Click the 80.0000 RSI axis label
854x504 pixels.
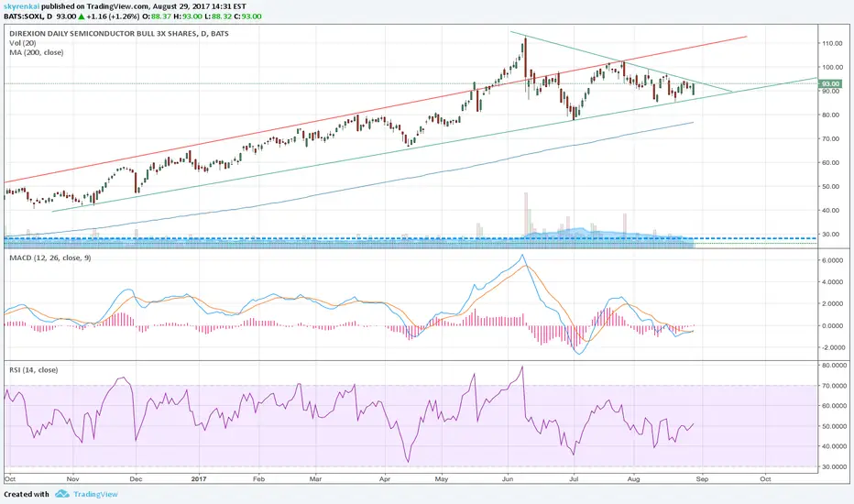(x=835, y=365)
